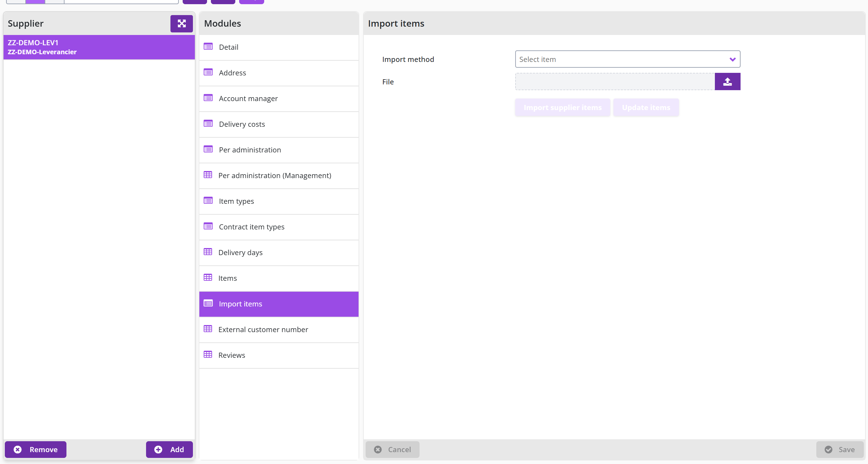This screenshot has width=868, height=464.
Task: Click the grid icon beside Items
Action: [x=208, y=278]
